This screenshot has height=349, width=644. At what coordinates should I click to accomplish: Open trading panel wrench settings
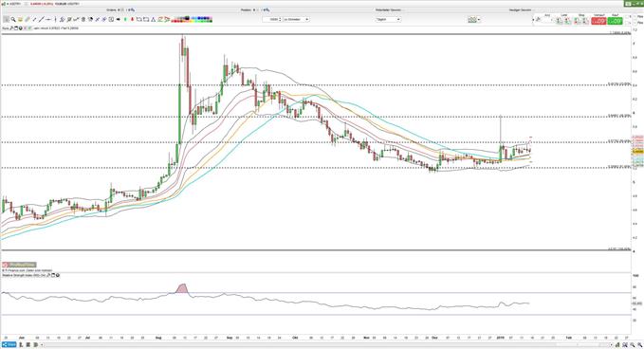point(538,19)
